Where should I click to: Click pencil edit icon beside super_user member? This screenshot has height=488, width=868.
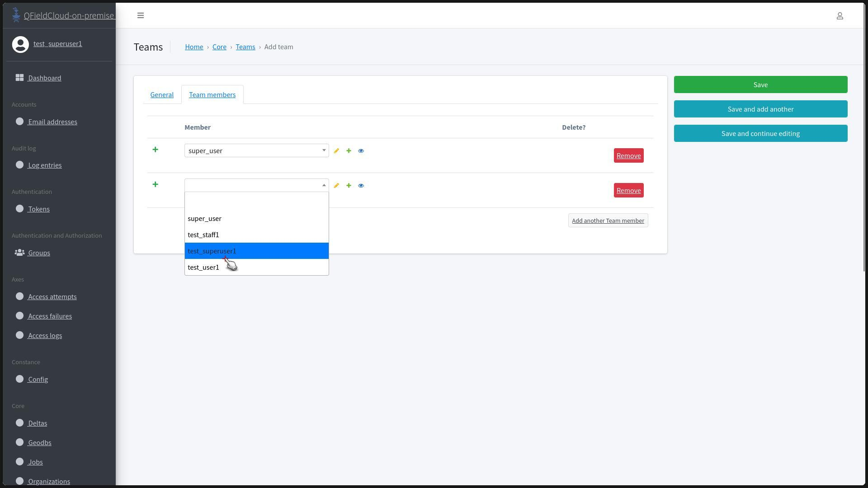pos(336,151)
